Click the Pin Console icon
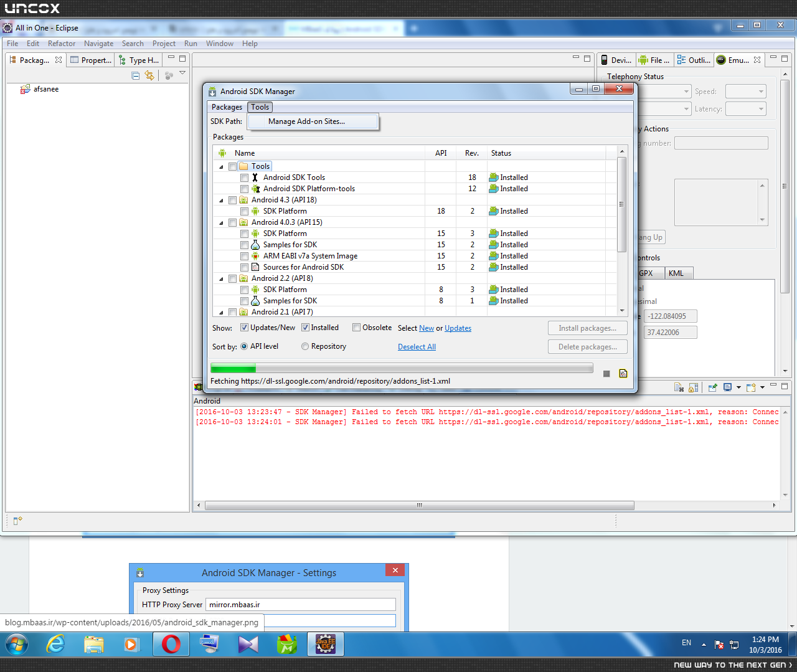Screen dimensions: 797x672 click(x=712, y=387)
